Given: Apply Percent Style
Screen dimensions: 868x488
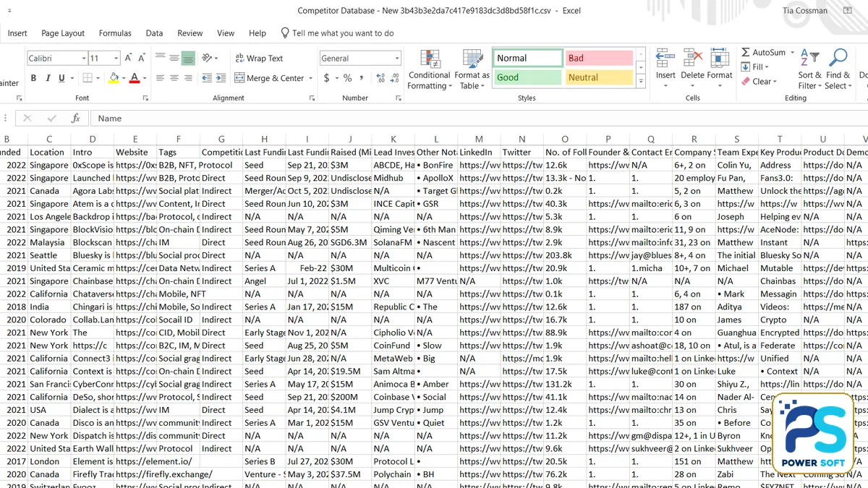Looking at the screenshot, I should pos(348,78).
